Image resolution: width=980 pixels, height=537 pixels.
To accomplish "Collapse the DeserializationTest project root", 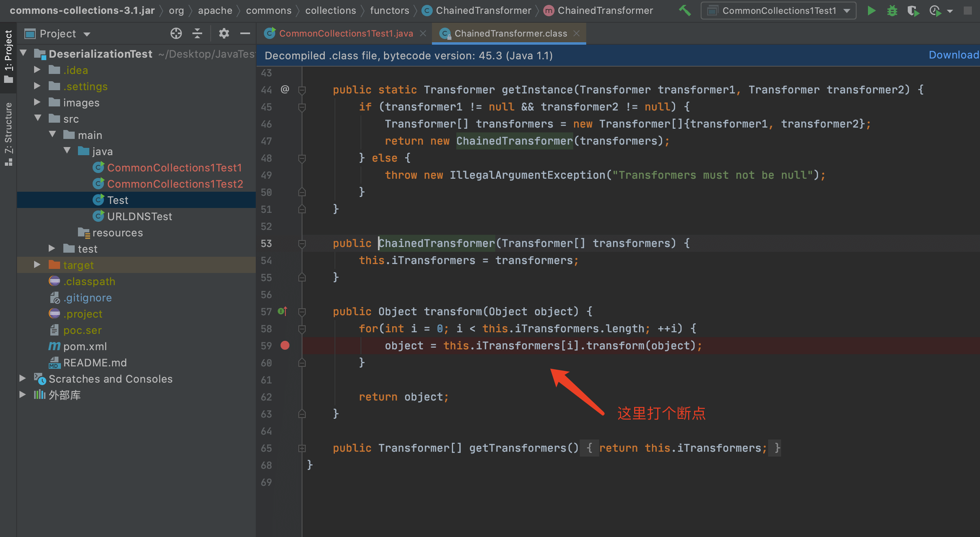I will click(23, 53).
